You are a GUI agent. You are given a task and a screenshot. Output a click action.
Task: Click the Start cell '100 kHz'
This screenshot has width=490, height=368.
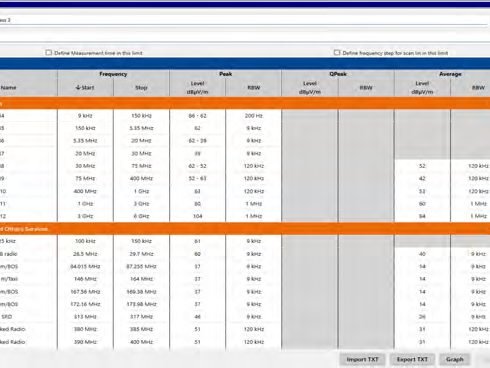click(85, 241)
